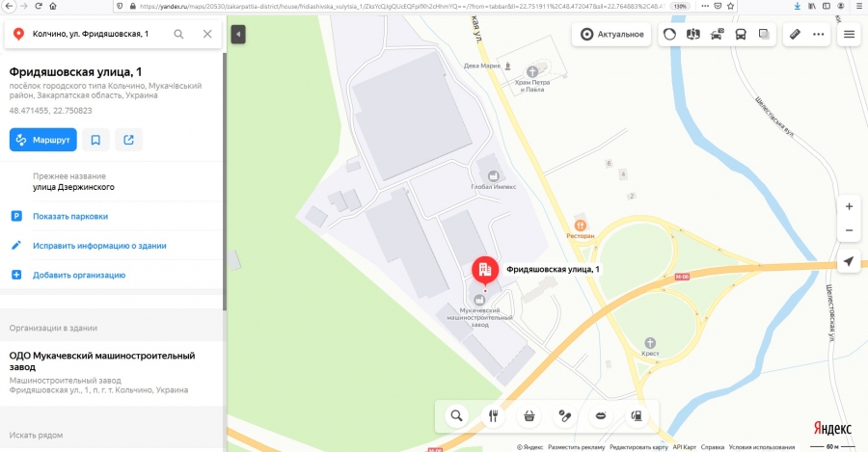Click Показать парковки link
Screen dimensions: 868x452
70,216
